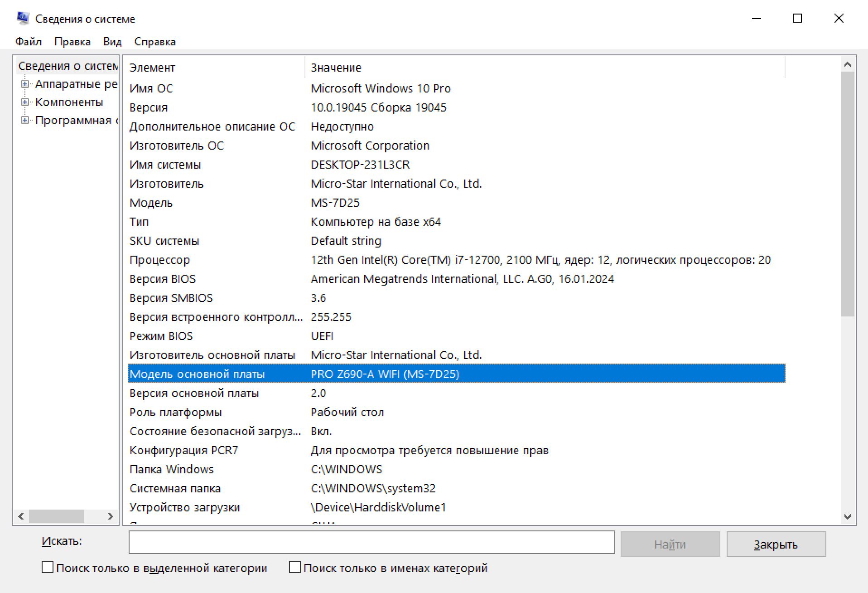Select the Состояние безопасной загрузки row
The width and height of the screenshot is (868, 593).
(x=456, y=431)
